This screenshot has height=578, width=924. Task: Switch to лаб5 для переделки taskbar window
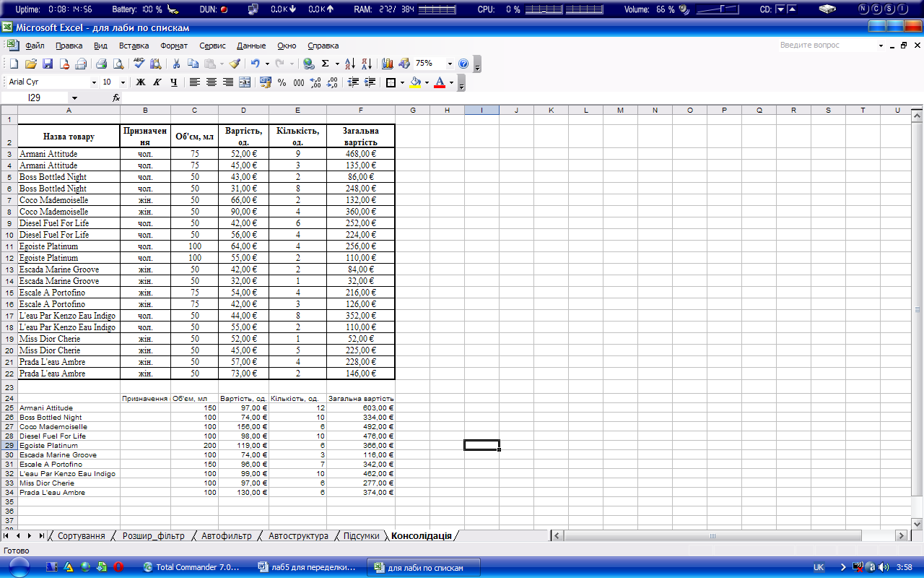pyautogui.click(x=309, y=568)
